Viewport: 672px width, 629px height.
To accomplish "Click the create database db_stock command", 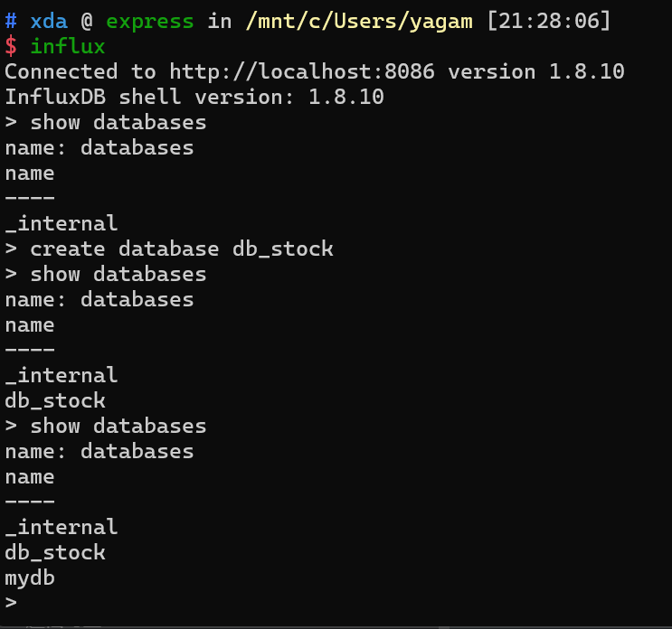I will coord(181,249).
